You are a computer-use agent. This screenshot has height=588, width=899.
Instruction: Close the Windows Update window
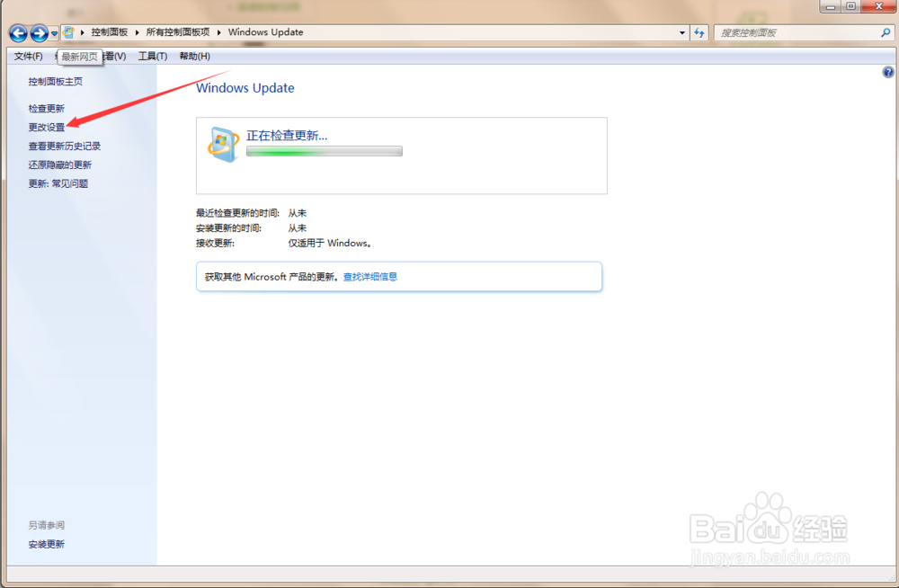[878, 6]
